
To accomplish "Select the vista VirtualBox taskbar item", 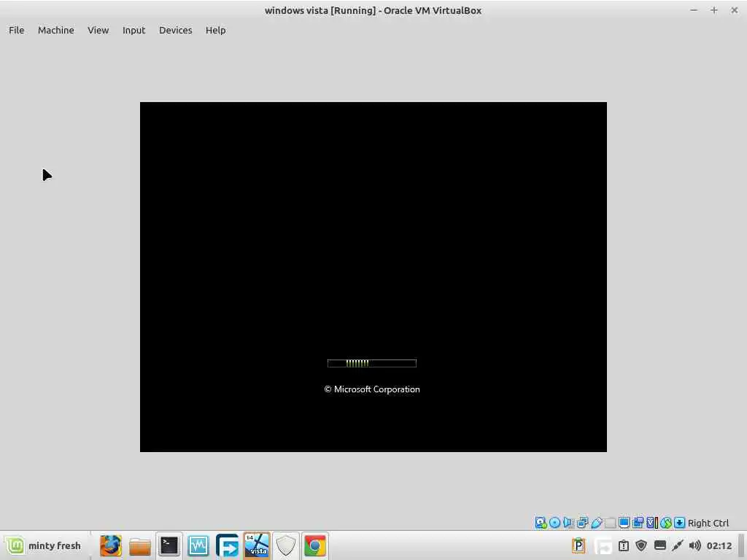I will (257, 545).
